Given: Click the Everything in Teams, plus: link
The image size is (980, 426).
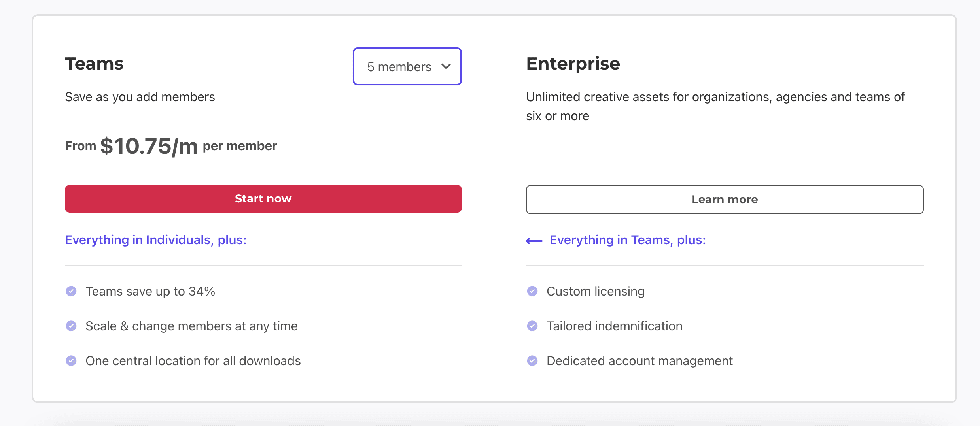Looking at the screenshot, I should click(x=628, y=240).
